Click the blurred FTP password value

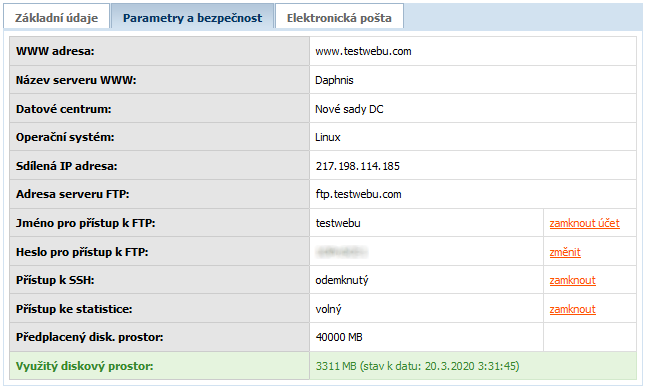point(342,252)
